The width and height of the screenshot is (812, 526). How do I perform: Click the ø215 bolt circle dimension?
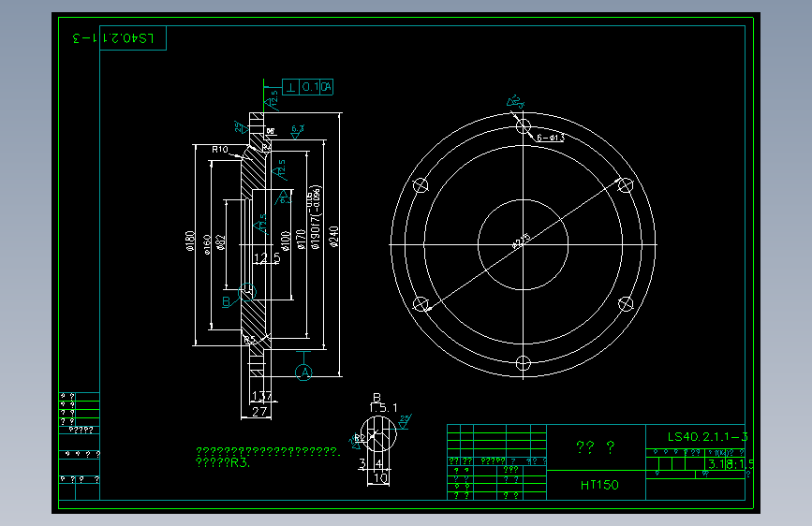click(x=522, y=241)
